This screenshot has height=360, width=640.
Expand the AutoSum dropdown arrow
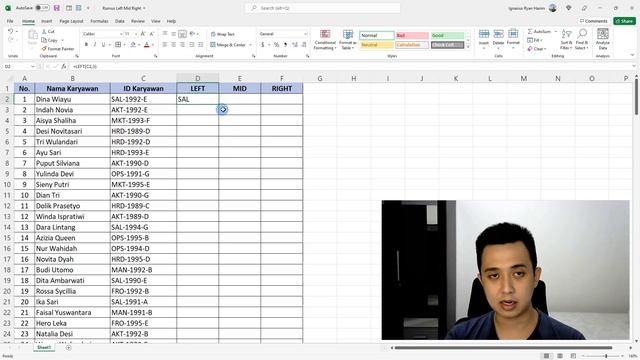[556, 31]
